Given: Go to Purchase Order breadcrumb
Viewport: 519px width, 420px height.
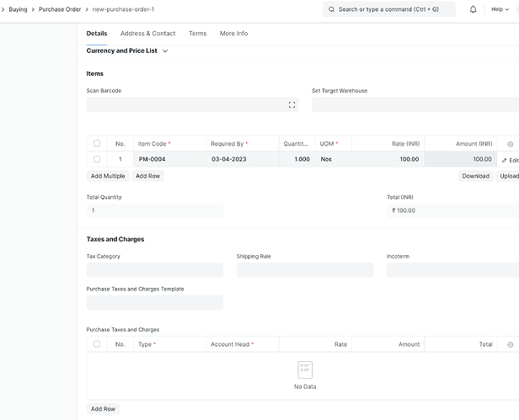Looking at the screenshot, I should (60, 9).
